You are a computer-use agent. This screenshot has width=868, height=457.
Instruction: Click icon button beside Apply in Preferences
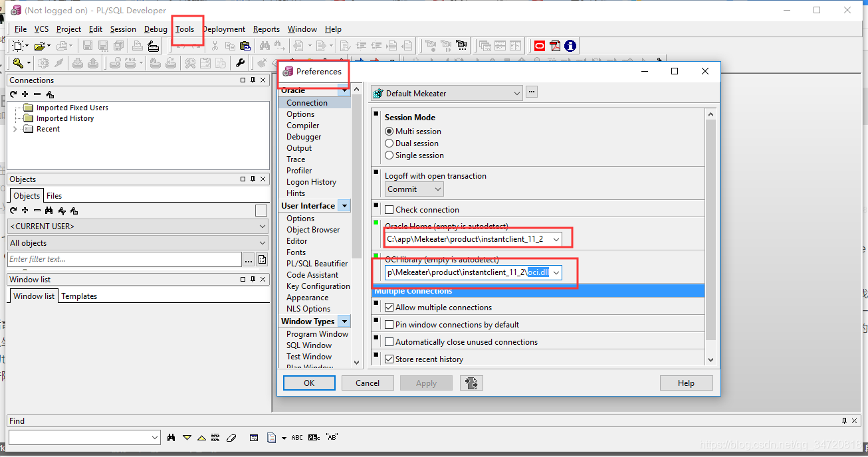point(471,383)
